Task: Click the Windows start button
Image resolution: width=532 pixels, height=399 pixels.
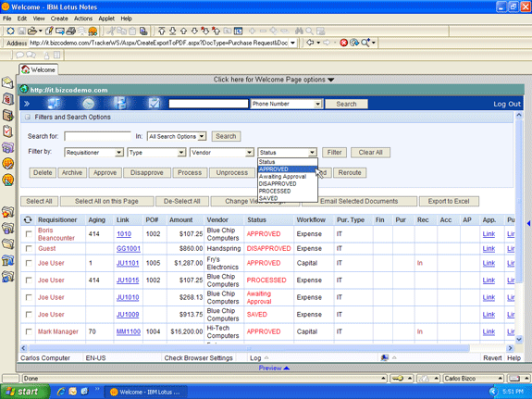Action: [x=24, y=392]
